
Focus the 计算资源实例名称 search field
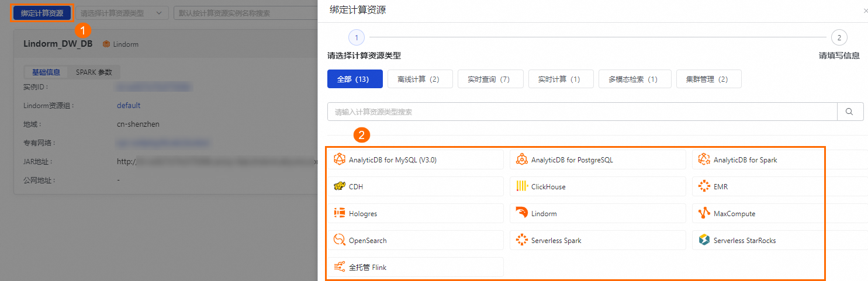point(245,13)
